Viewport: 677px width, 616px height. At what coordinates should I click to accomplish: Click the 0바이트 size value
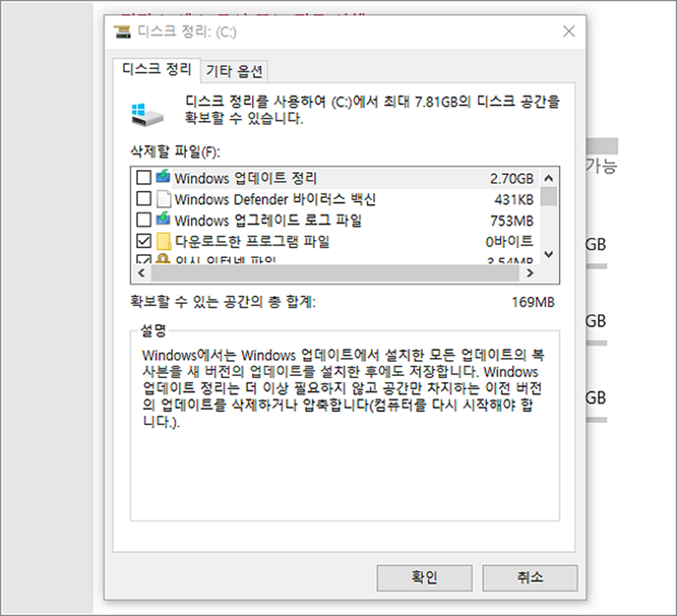[509, 241]
